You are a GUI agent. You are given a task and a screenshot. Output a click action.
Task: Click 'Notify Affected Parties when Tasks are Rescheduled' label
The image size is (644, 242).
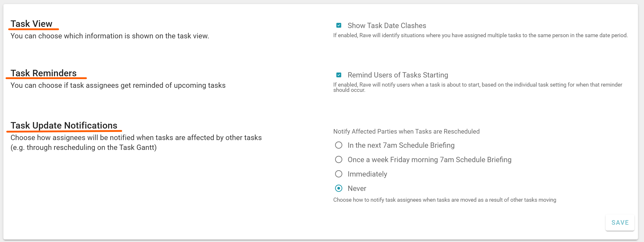pyautogui.click(x=406, y=131)
